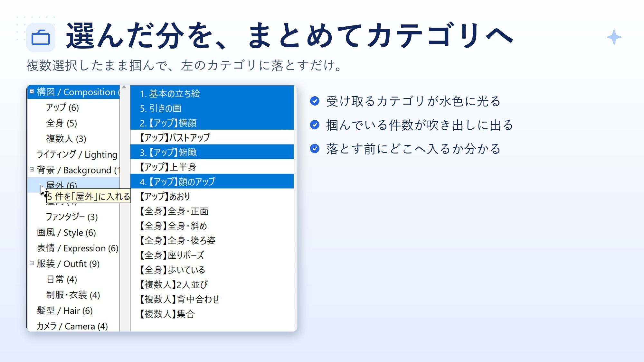
Task: Select list item 【全身】全身・後ろ姿
Action: point(212,240)
